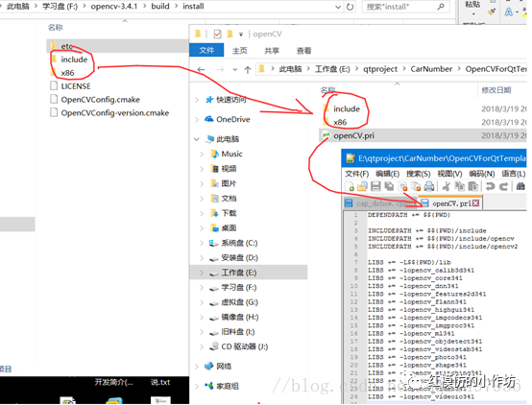This screenshot has width=532, height=405.
Task: Expand OneDrive node in navigation tree
Action: [x=197, y=119]
